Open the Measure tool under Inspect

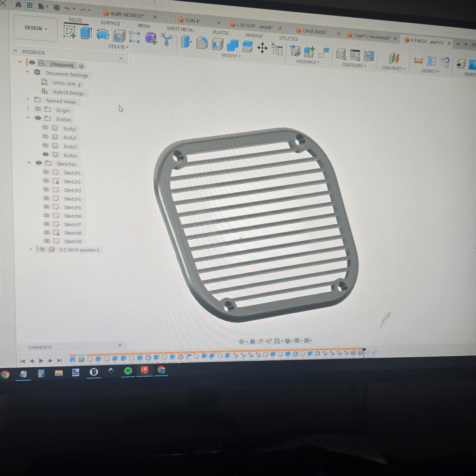coord(418,61)
